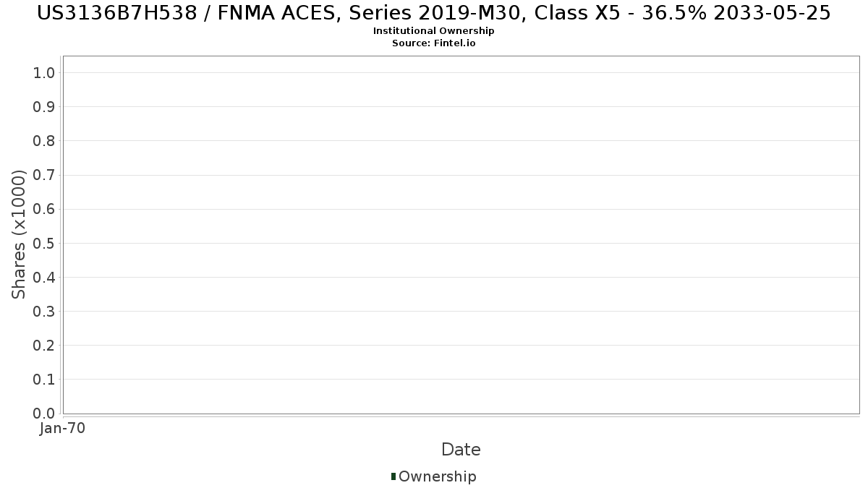The width and height of the screenshot is (868, 488).
Task: Click the Source: Fintel.io text
Action: coord(433,43)
